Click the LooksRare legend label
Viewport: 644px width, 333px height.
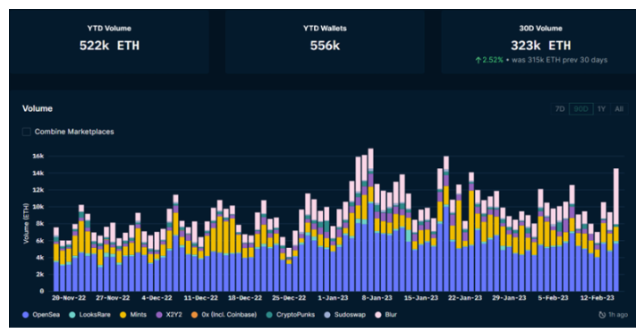click(95, 315)
